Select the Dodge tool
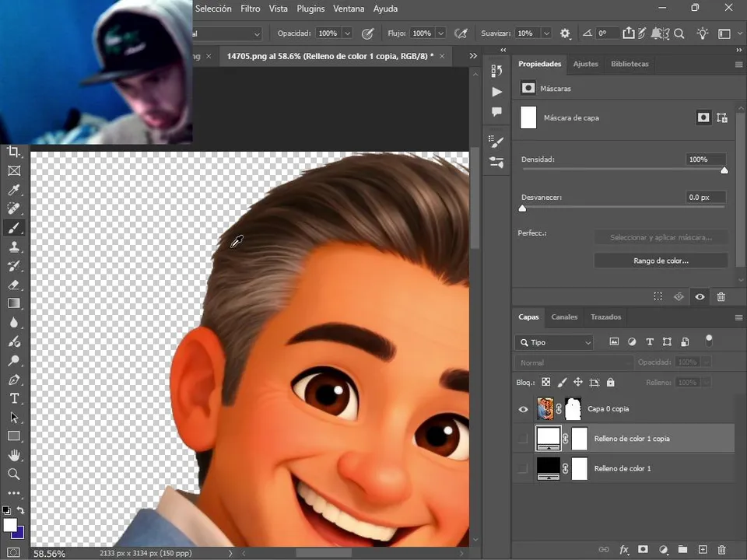Image resolution: width=747 pixels, height=560 pixels. click(x=14, y=360)
